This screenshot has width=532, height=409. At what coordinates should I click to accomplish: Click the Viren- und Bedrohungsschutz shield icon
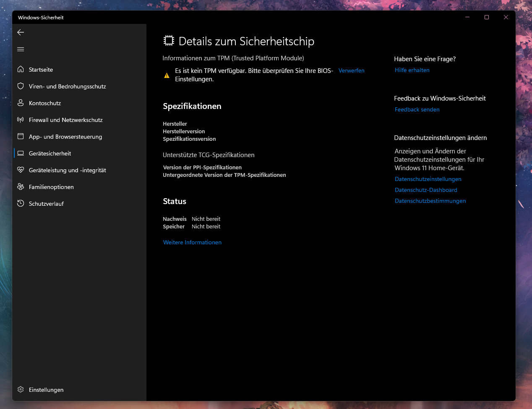pyautogui.click(x=21, y=86)
